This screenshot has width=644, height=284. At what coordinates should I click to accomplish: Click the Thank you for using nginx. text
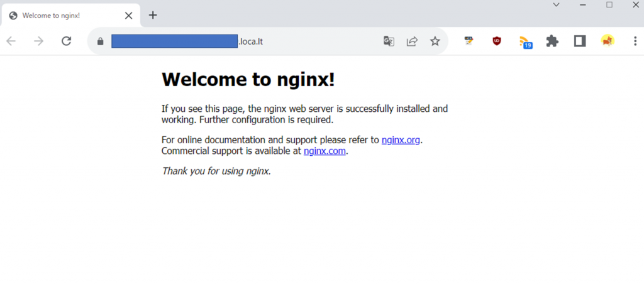(x=216, y=171)
